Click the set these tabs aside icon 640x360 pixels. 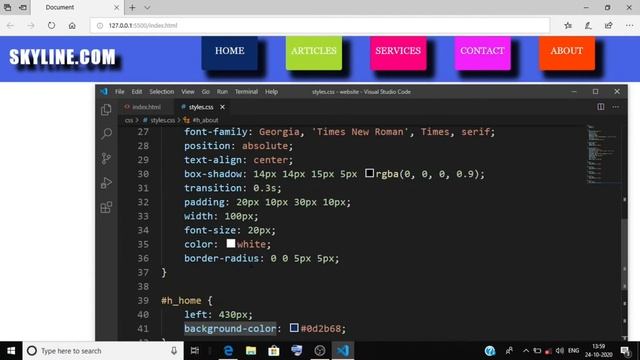pyautogui.click(x=23, y=7)
